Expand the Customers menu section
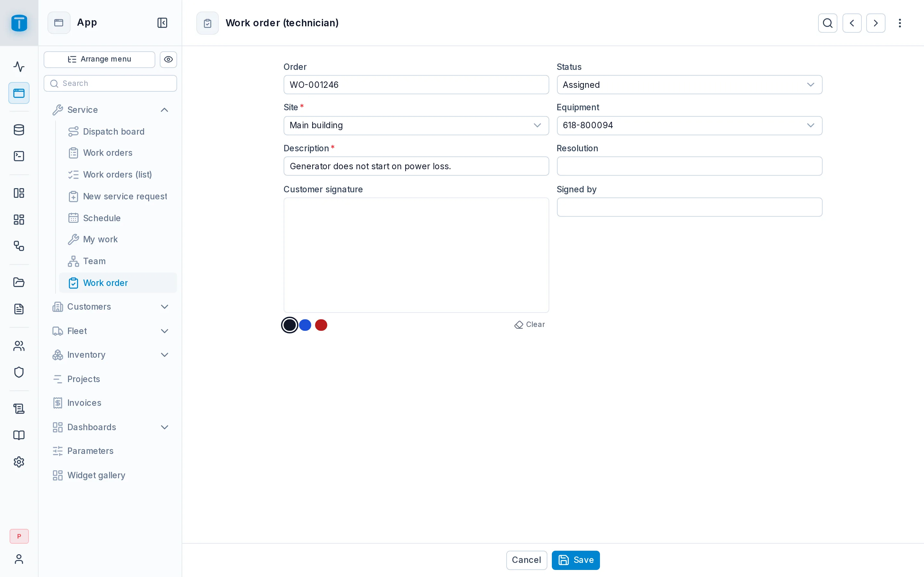924x577 pixels. (110, 307)
